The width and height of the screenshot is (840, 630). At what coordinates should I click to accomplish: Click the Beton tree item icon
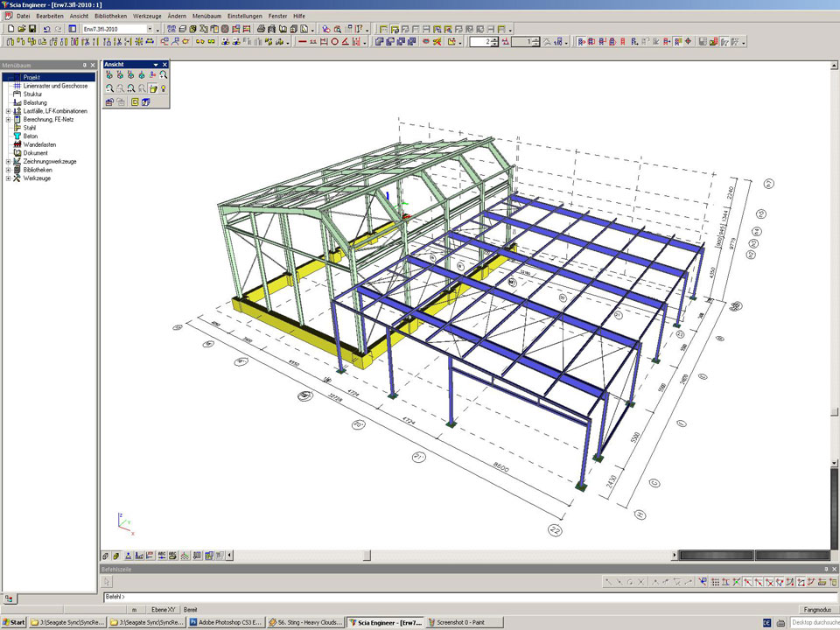tap(17, 136)
